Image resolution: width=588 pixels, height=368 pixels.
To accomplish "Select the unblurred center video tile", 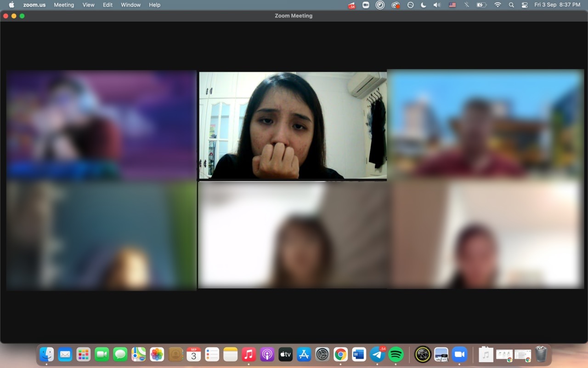I will 293,125.
